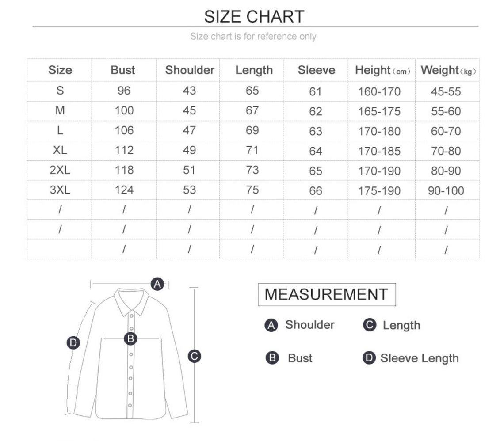The height and width of the screenshot is (441, 504).
Task: Click the A icon next to Shoulder legend
Action: click(x=271, y=325)
